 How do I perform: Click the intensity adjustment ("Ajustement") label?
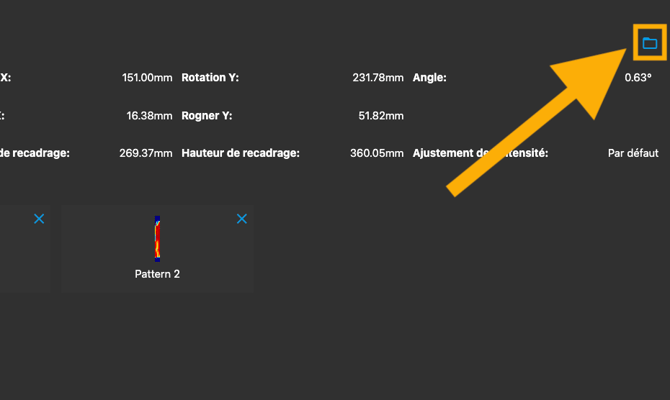pyautogui.click(x=450, y=153)
